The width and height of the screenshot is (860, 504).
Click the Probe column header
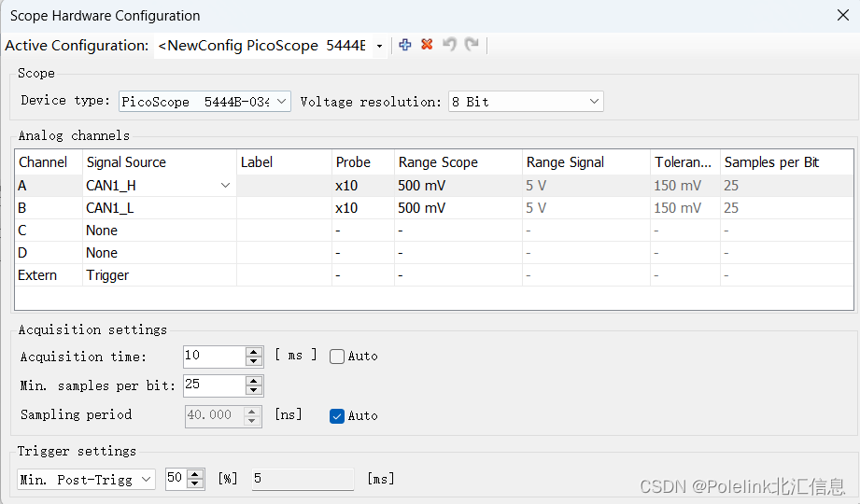[363, 162]
